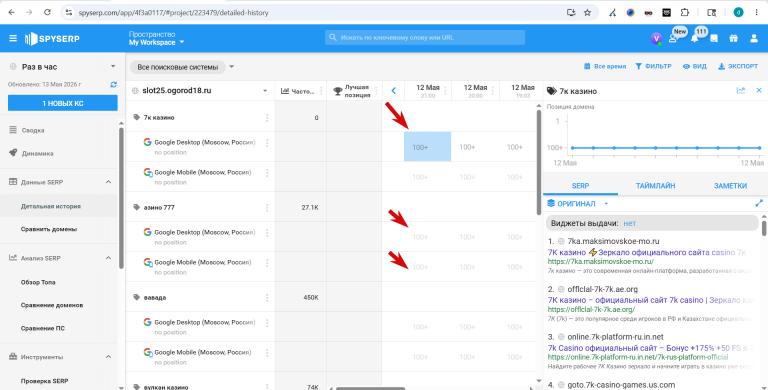Viewport: 768px width, 390px height.
Task: Go to previous dates with left chevron
Action: coord(393,91)
